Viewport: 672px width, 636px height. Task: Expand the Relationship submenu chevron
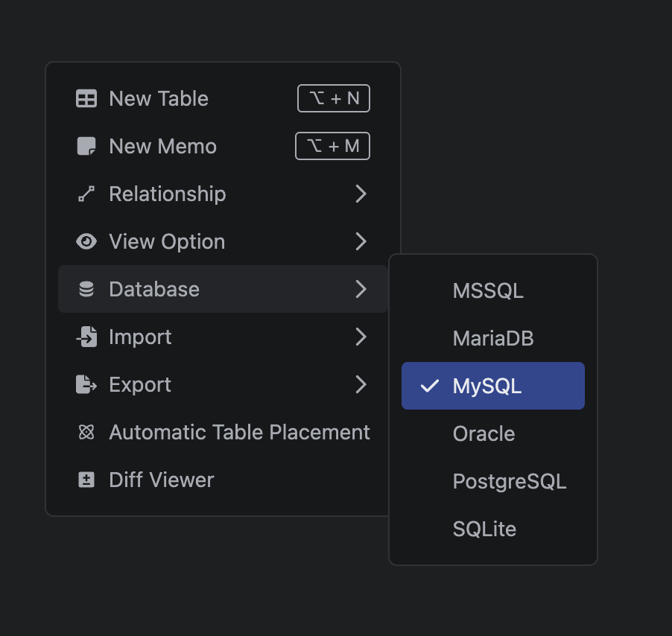[361, 194]
